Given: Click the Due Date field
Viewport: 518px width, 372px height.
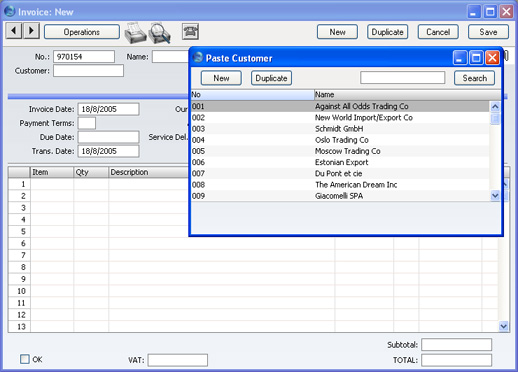Looking at the screenshot, I should click(108, 137).
